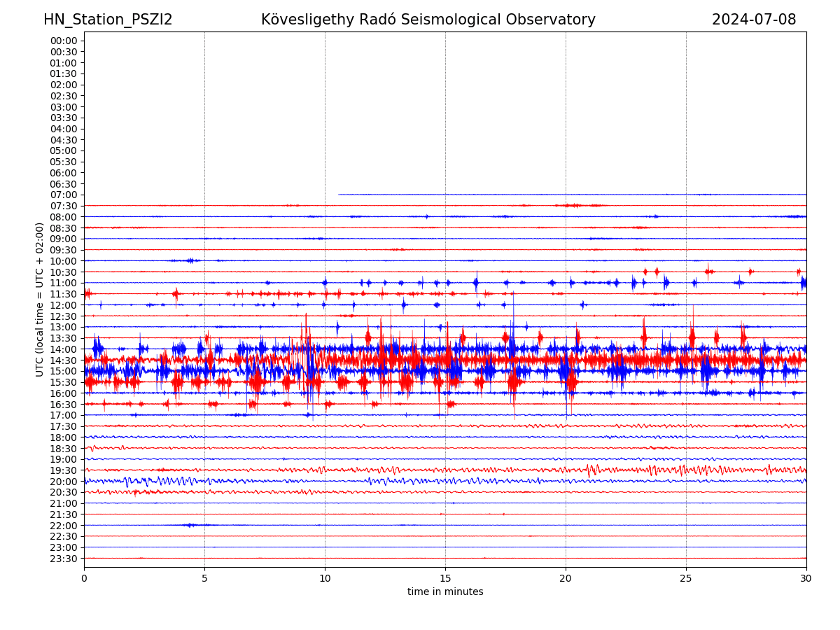Click the 15 tick on minutes axis

445,579
